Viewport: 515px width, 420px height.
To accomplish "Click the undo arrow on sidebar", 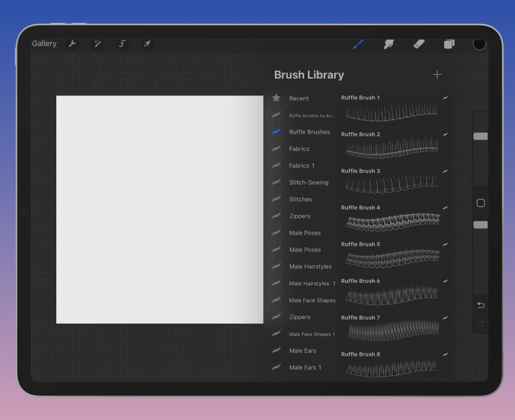I will (481, 305).
